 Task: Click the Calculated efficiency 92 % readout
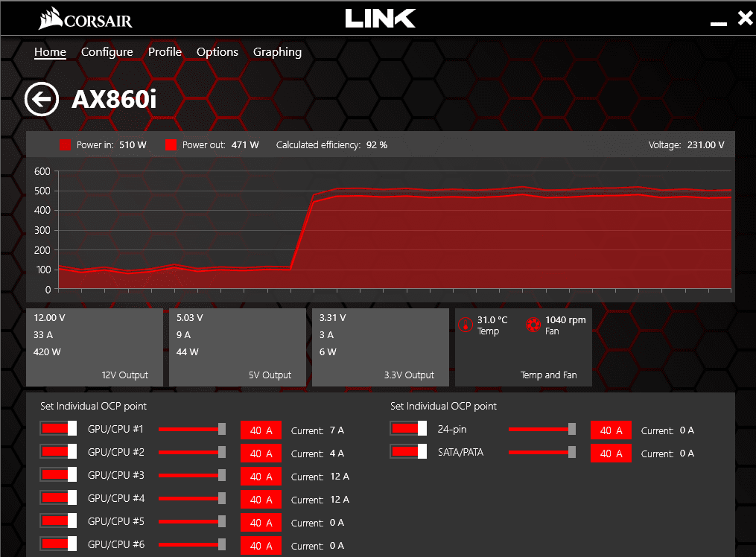click(331, 145)
